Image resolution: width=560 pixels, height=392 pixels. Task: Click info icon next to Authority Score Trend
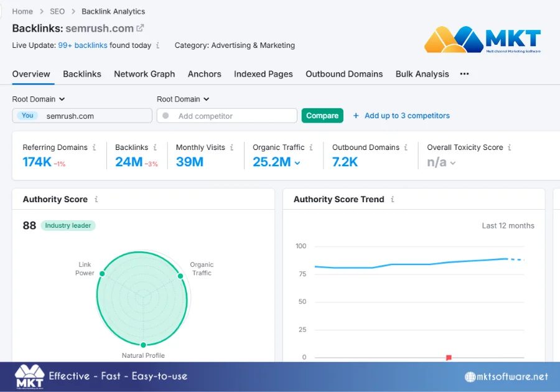point(392,199)
